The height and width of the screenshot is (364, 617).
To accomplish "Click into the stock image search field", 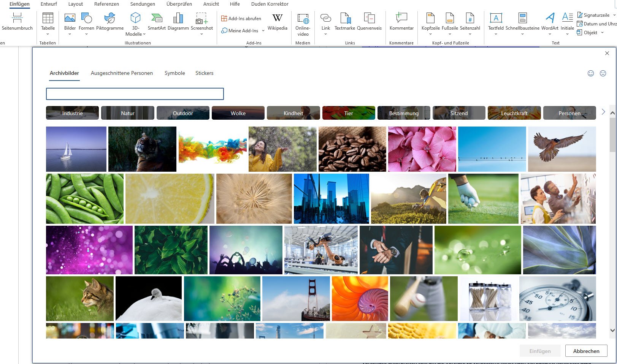I will 135,94.
